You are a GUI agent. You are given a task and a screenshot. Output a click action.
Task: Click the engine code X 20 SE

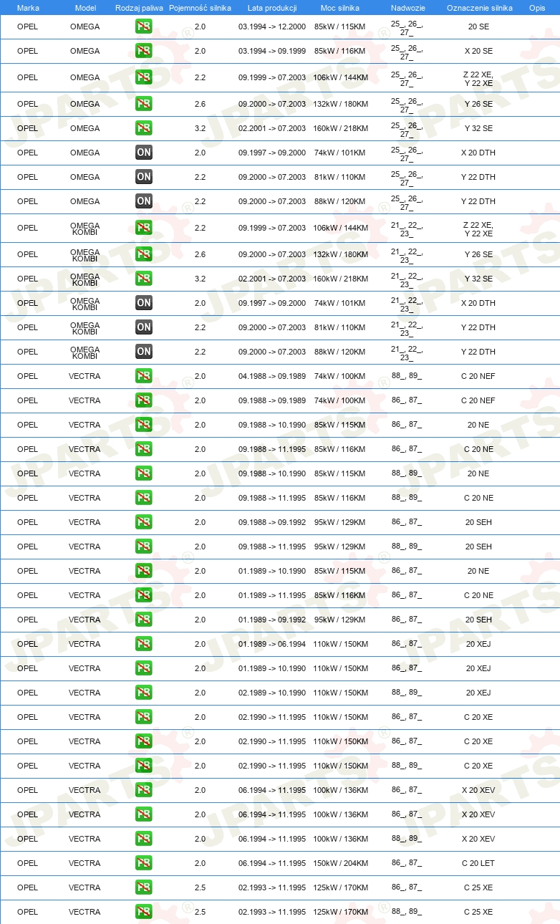(478, 51)
